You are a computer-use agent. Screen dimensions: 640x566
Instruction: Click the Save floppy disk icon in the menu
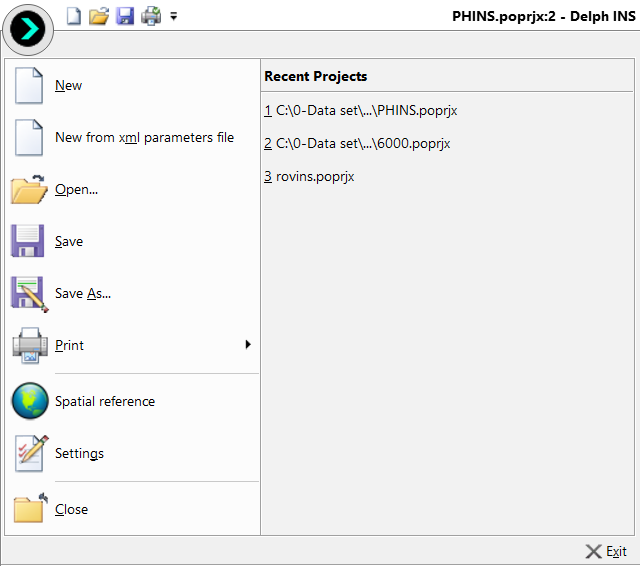tap(29, 242)
